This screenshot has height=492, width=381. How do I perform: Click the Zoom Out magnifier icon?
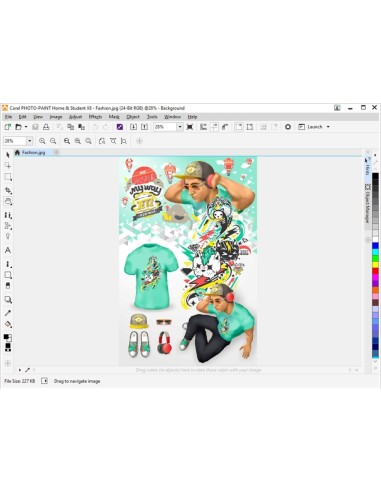[53, 141]
